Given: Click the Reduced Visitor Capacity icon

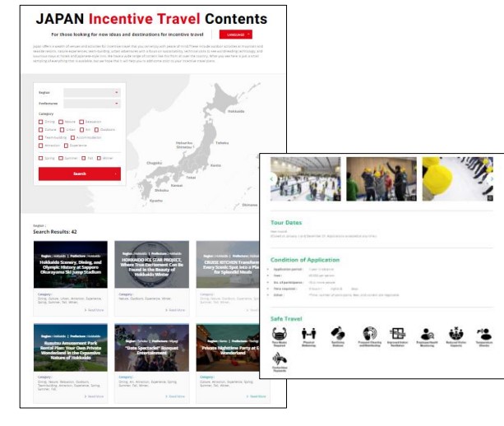Looking at the screenshot, I should click(x=456, y=334).
